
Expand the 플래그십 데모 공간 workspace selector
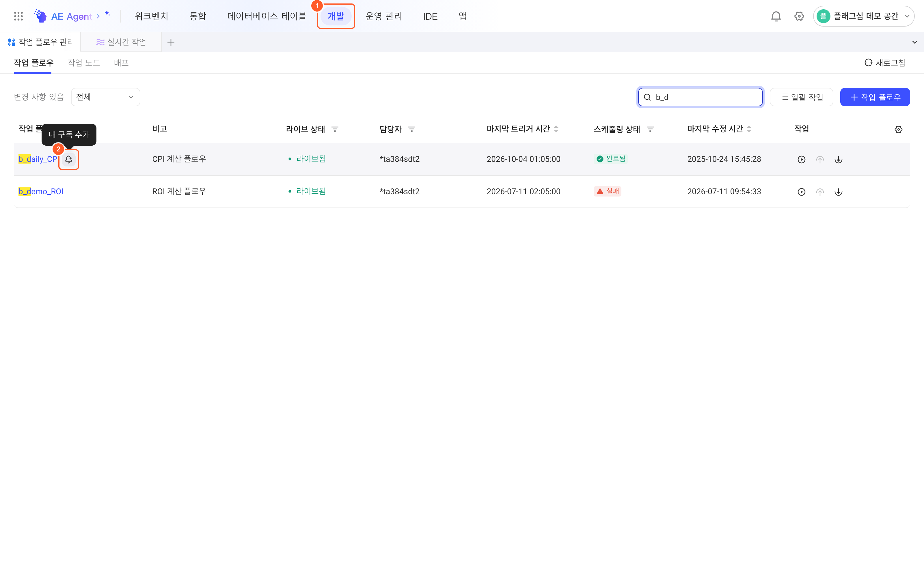click(x=863, y=16)
